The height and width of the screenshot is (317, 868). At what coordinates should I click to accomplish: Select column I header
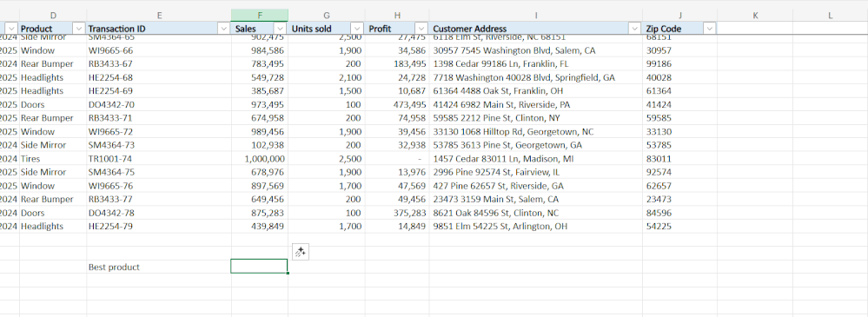535,16
